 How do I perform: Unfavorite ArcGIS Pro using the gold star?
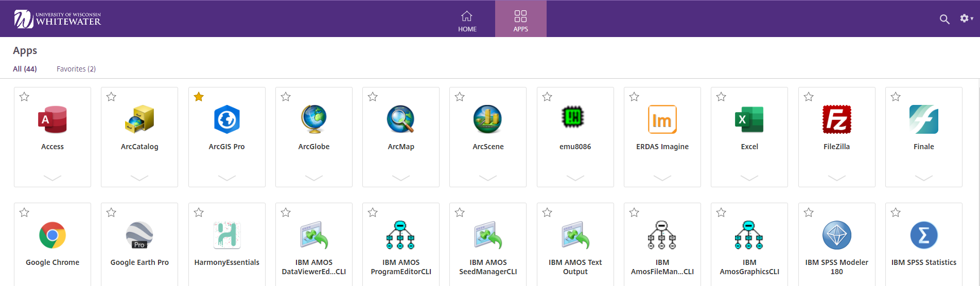(199, 96)
